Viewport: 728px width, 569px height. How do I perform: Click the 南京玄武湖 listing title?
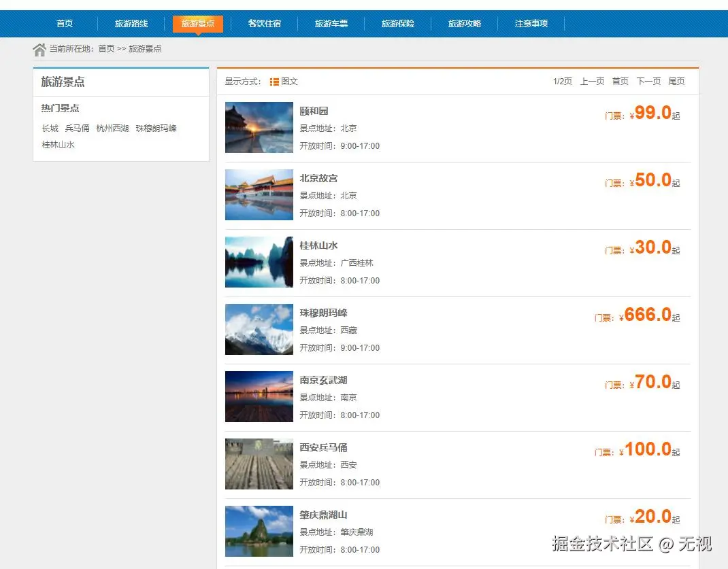click(324, 380)
